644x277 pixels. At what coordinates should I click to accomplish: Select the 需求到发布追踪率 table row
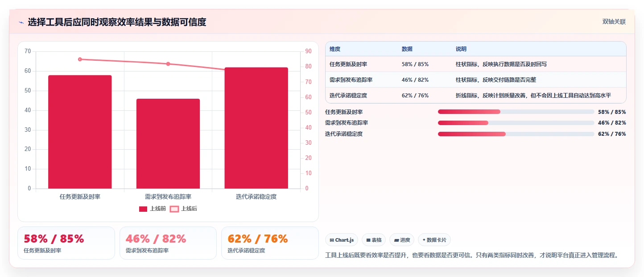[476, 80]
